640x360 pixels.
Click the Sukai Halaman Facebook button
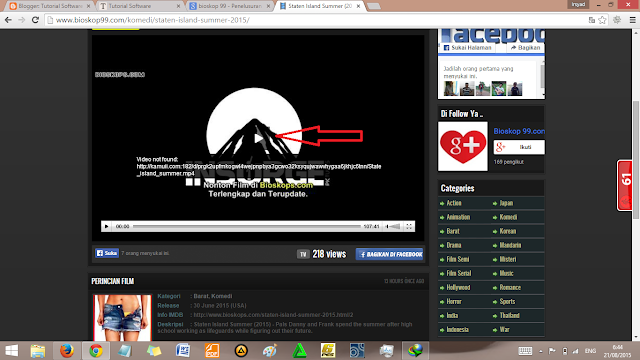point(468,48)
